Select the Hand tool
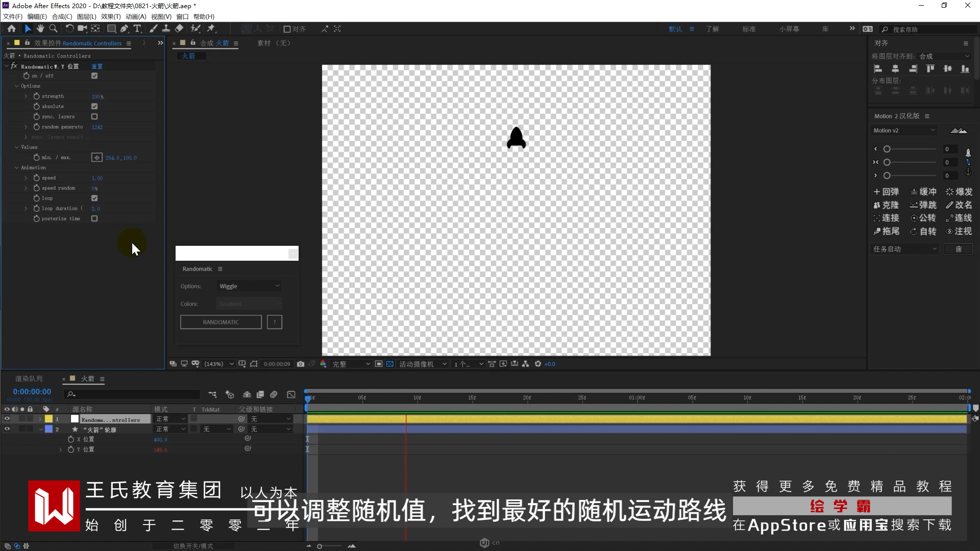This screenshot has height=551, width=980. click(40, 29)
